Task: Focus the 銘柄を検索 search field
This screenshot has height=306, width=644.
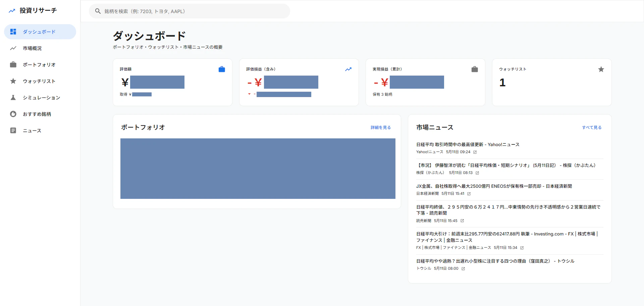Action: [190, 11]
